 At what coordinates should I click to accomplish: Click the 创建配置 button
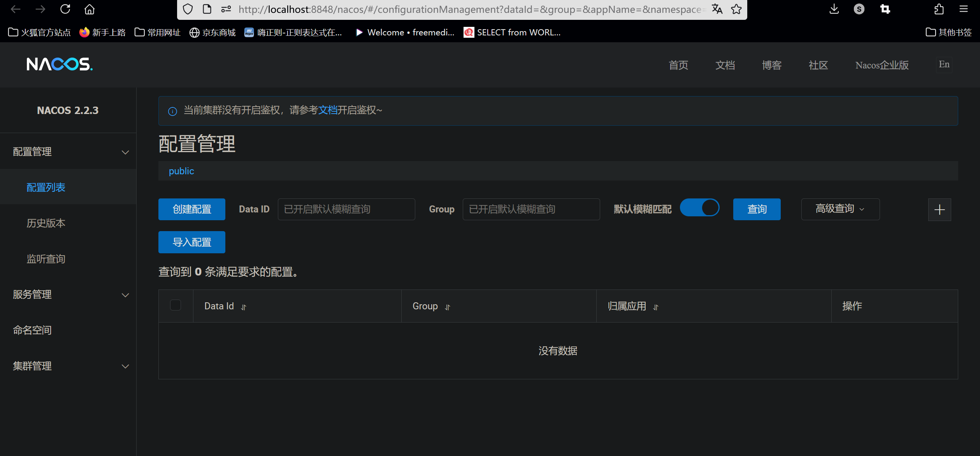pyautogui.click(x=191, y=209)
